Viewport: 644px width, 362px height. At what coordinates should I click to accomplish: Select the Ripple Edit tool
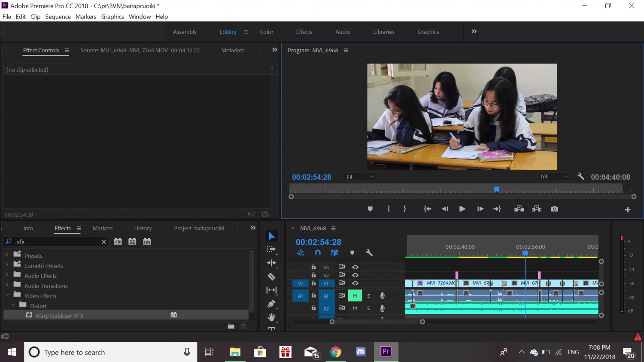click(x=271, y=263)
